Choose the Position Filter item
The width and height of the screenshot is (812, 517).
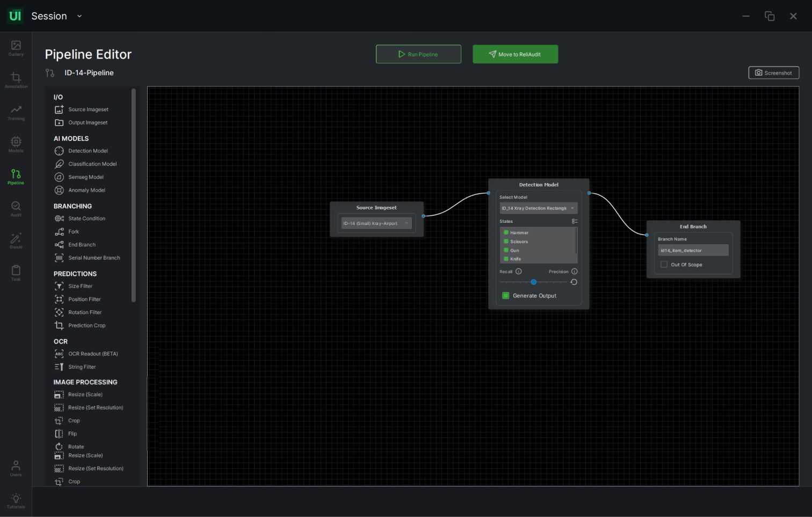click(x=78, y=299)
